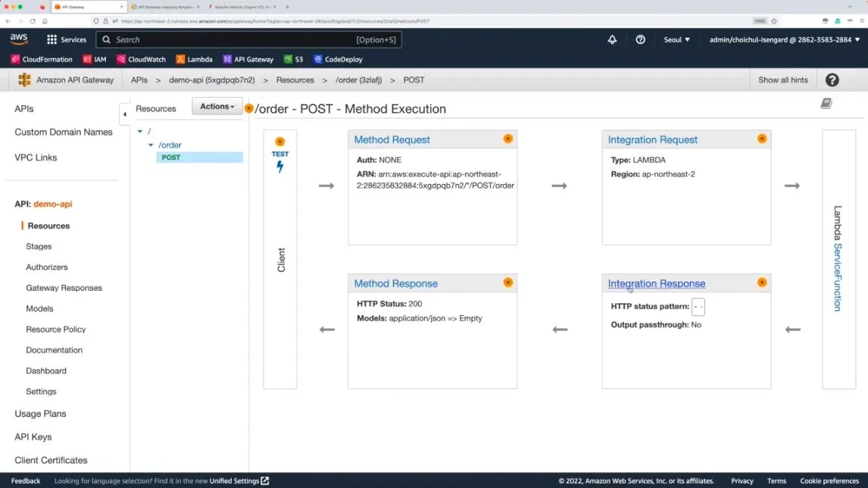Click the AWS logo home icon

[19, 39]
